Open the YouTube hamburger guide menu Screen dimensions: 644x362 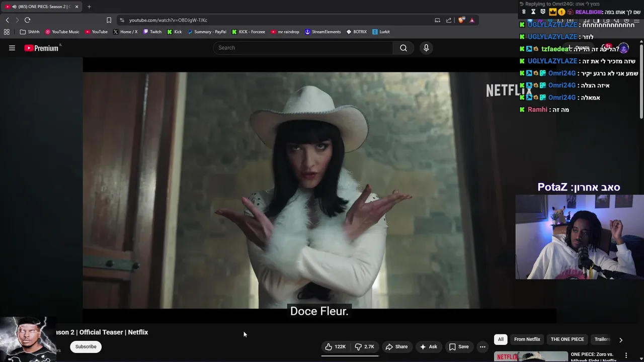click(12, 48)
